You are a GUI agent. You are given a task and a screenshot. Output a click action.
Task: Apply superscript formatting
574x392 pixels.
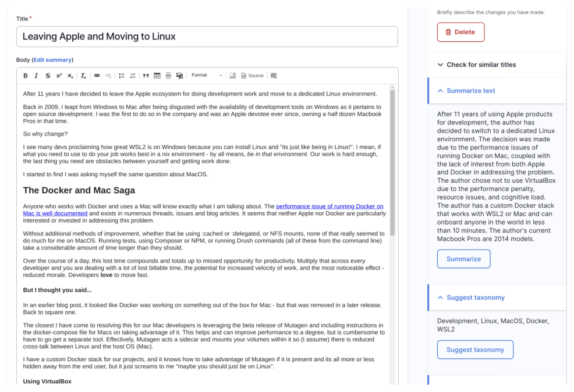(59, 76)
